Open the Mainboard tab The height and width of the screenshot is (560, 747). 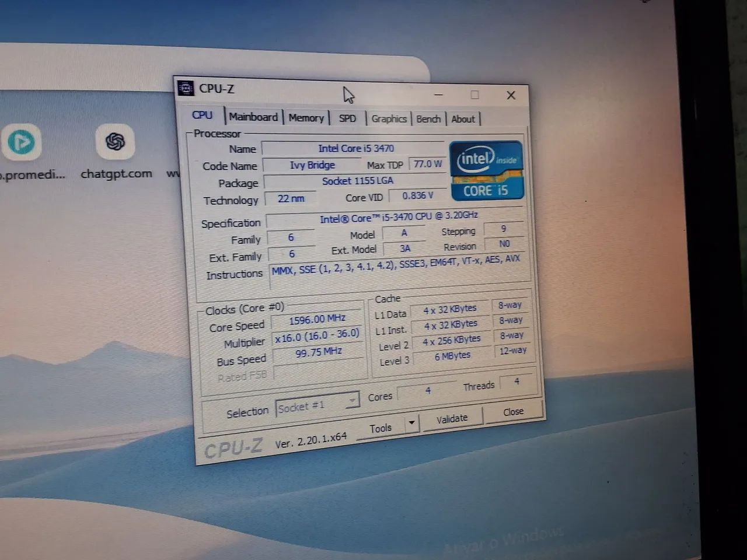tap(253, 117)
